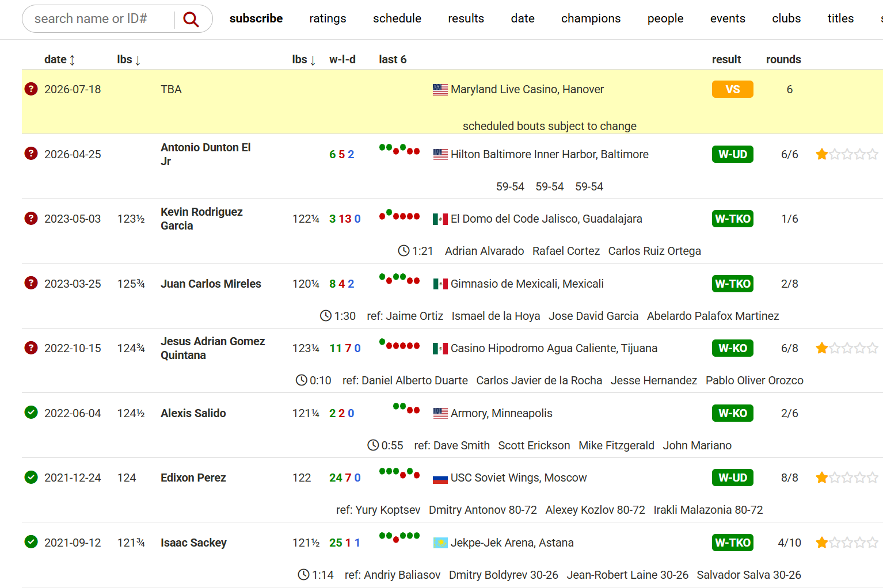Click the orange VS result button

click(732, 89)
